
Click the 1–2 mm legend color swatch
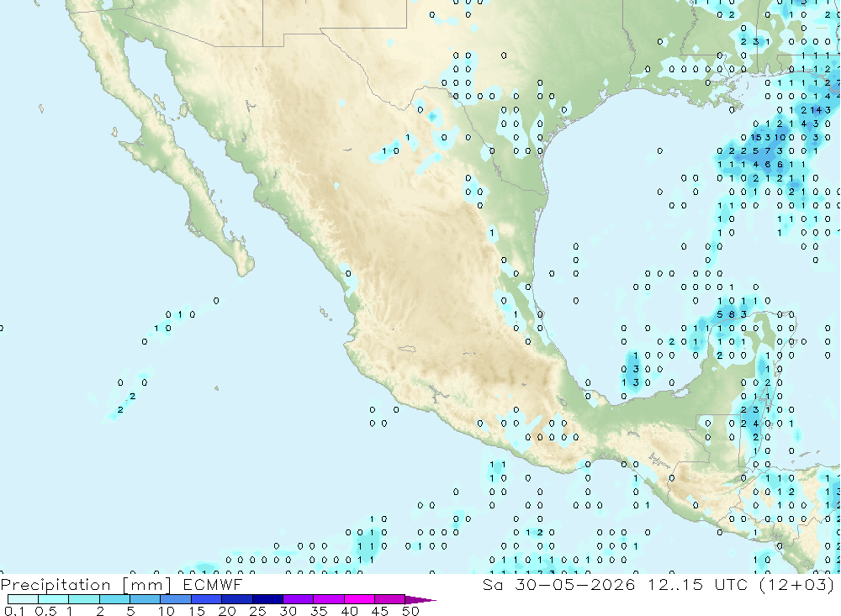pos(84,599)
